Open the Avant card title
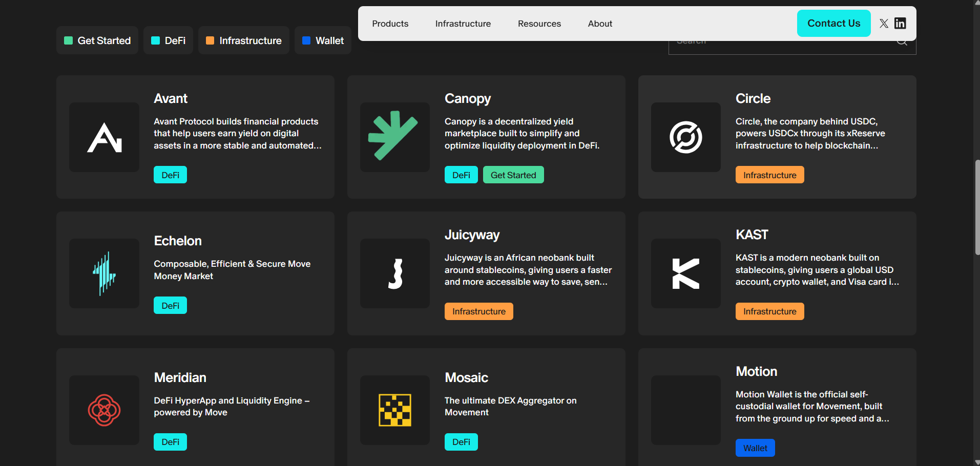Image resolution: width=980 pixels, height=466 pixels. tap(171, 98)
